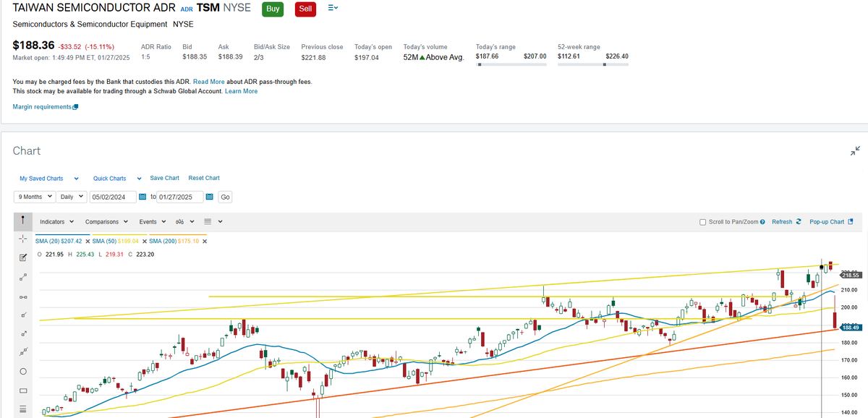868x418 pixels.
Task: Click the green Buy button
Action: click(x=272, y=9)
